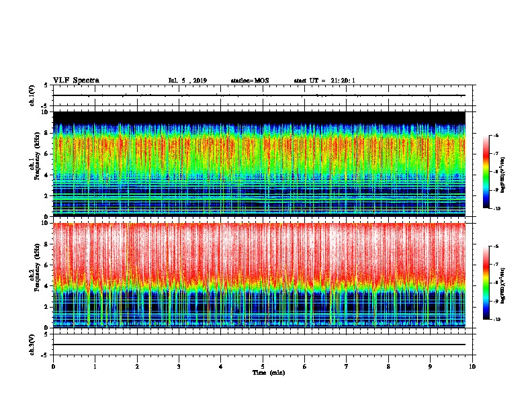The image size is (532, 411).
Task: Click the "station=MOS" header label
Action: (250, 81)
